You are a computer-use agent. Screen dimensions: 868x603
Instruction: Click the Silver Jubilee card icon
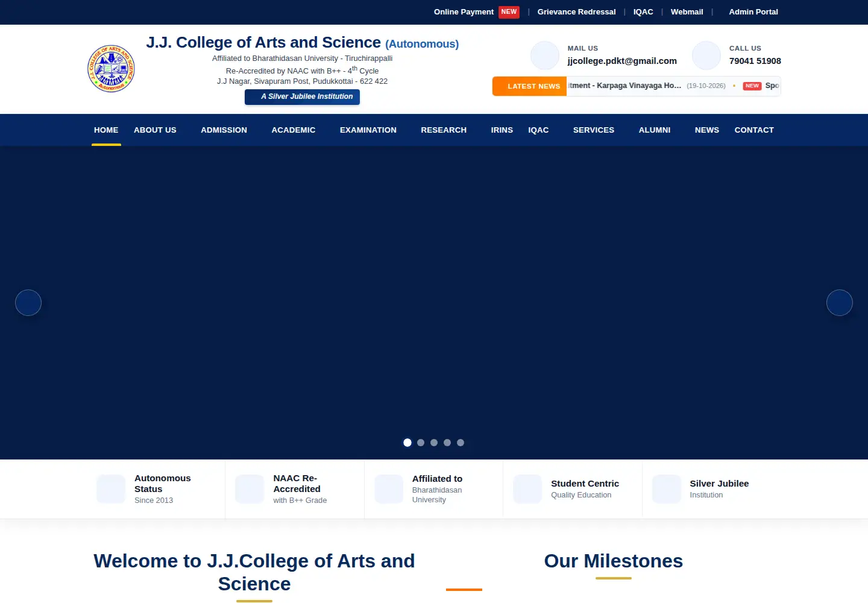(667, 489)
